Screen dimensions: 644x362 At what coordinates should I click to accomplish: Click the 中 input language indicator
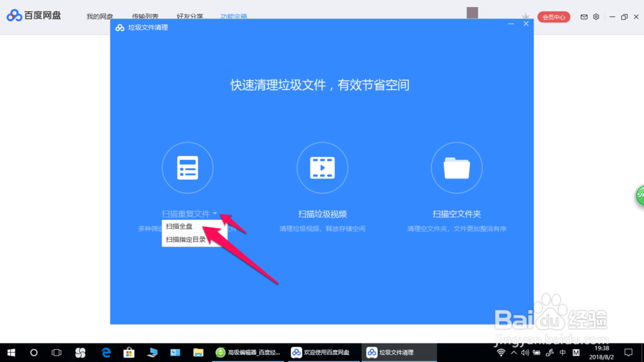click(563, 352)
